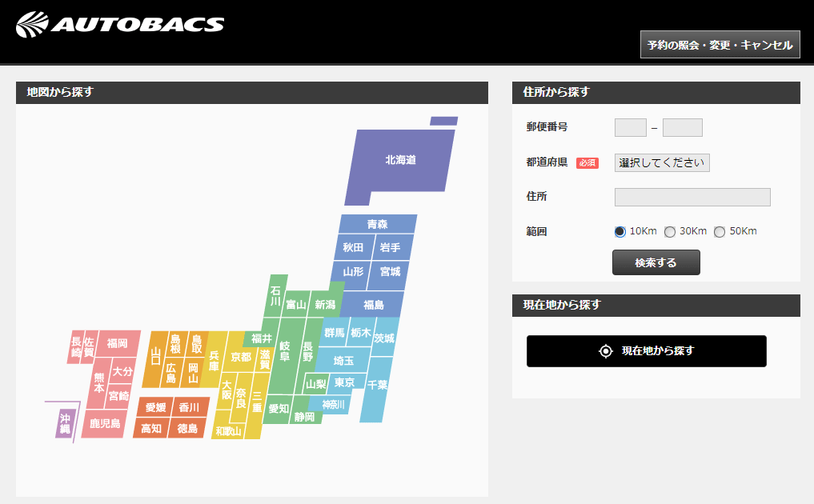Click the AUTOBACS logo
The height and width of the screenshot is (504, 814).
click(120, 22)
